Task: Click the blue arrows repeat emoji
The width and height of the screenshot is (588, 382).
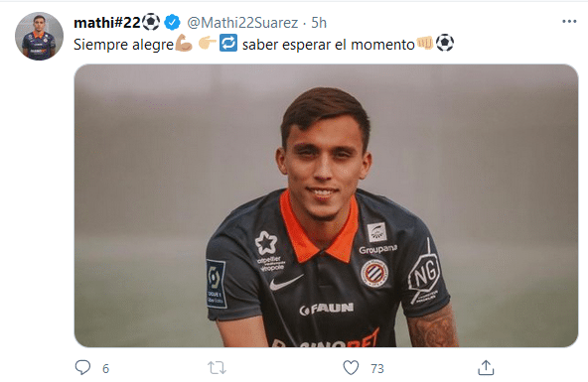Action: (228, 43)
